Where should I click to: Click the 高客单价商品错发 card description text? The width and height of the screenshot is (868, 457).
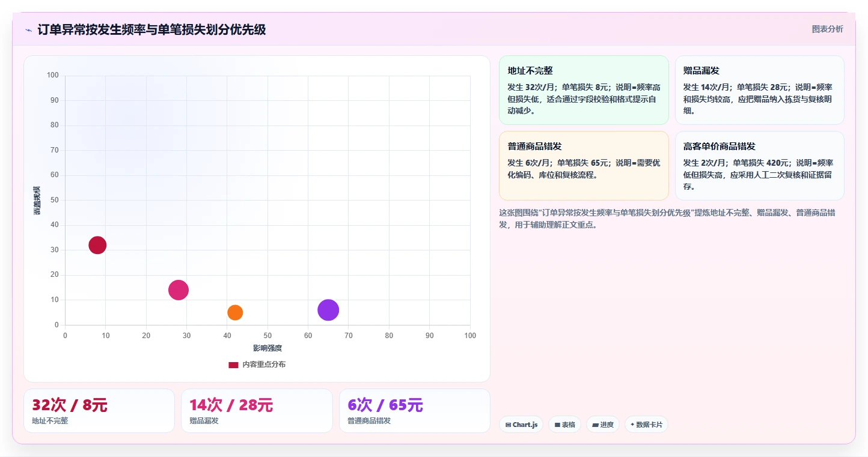click(x=759, y=175)
